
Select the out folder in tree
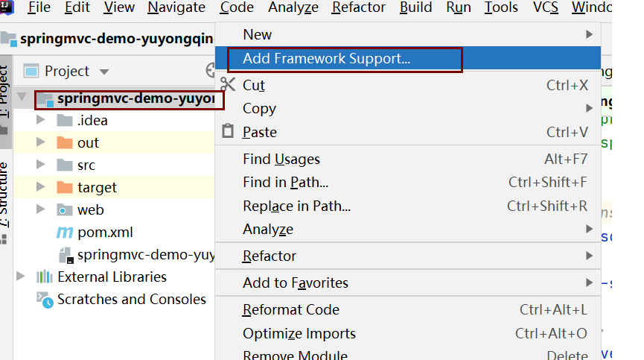pyautogui.click(x=88, y=143)
